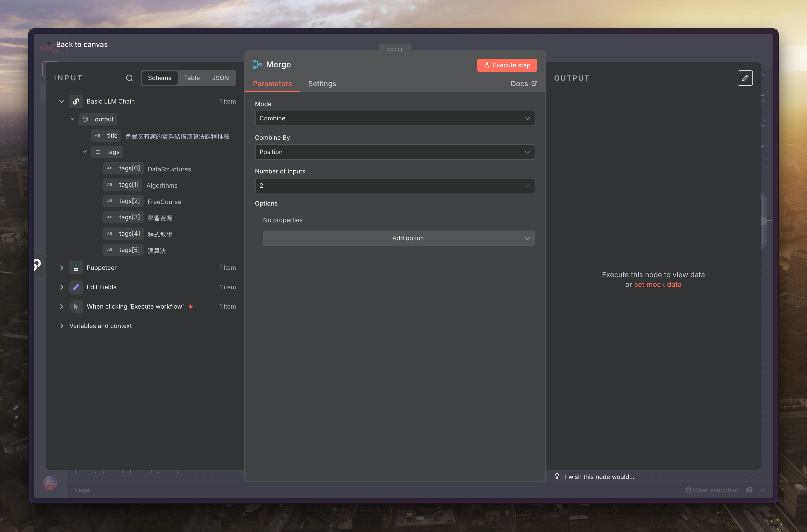Screen dimensions: 807x532
Task: Select the Parameters tab
Action: 272,84
